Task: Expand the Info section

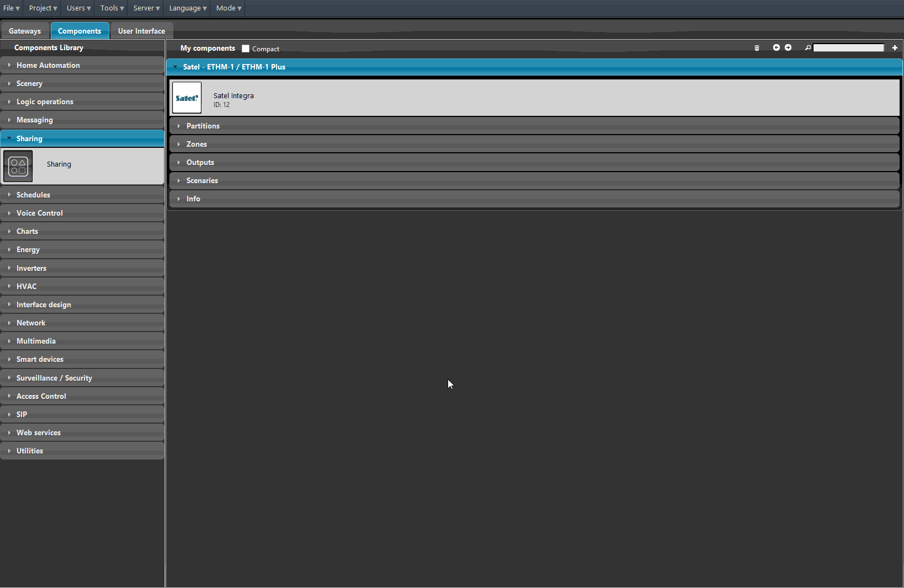Action: coord(534,199)
